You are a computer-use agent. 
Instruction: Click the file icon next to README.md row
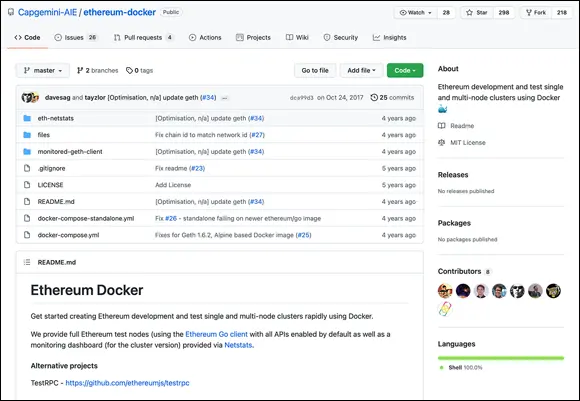coord(27,201)
